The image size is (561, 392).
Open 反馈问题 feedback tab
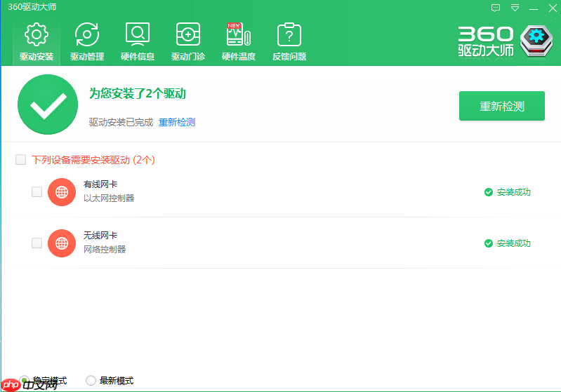(289, 41)
